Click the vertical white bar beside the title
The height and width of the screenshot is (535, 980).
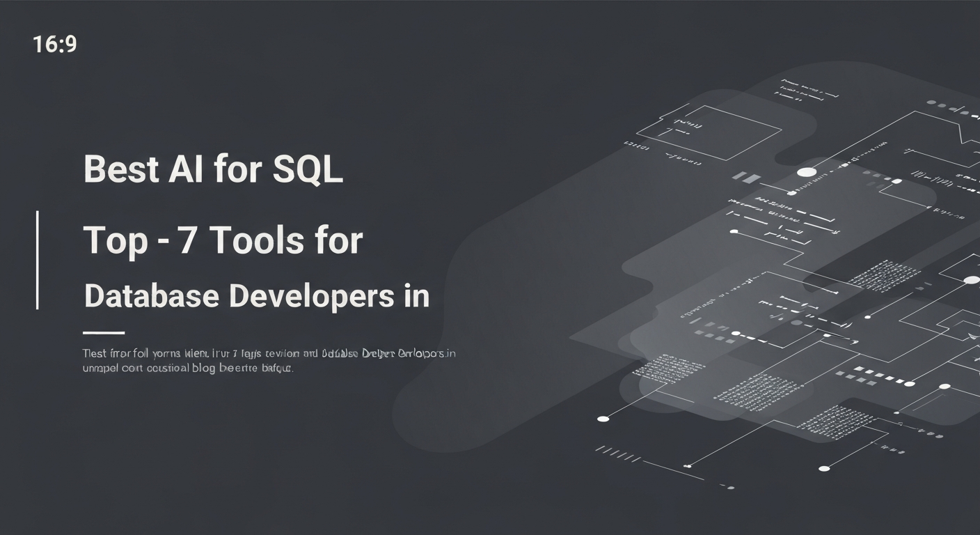[37, 259]
